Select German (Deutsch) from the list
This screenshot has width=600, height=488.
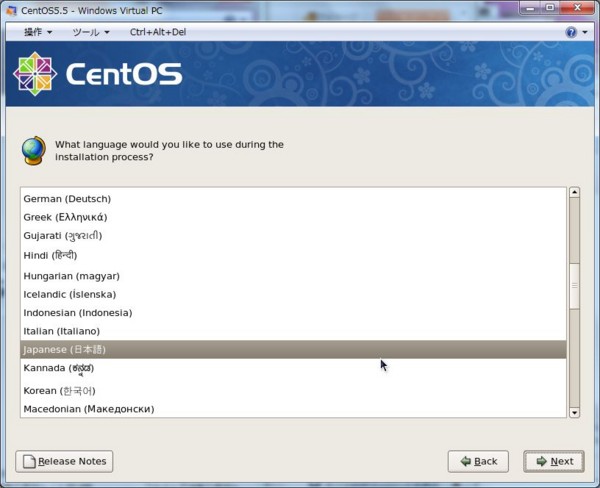click(293, 199)
